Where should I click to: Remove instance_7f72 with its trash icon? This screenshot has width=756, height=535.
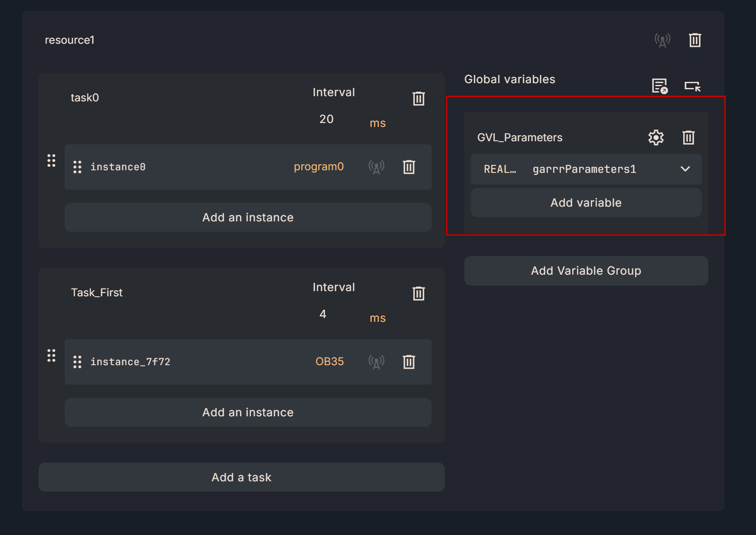pyautogui.click(x=409, y=362)
